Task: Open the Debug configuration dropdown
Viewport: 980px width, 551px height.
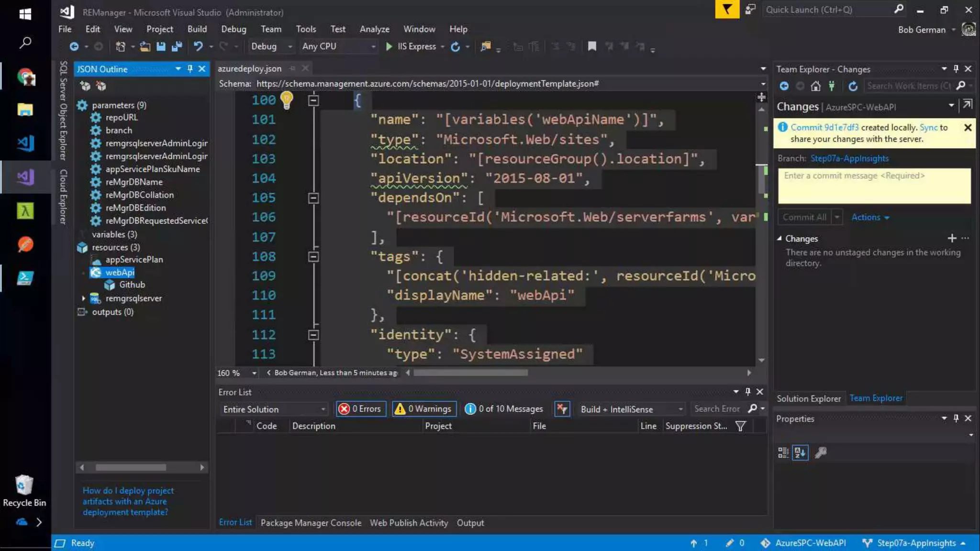Action: [271, 46]
